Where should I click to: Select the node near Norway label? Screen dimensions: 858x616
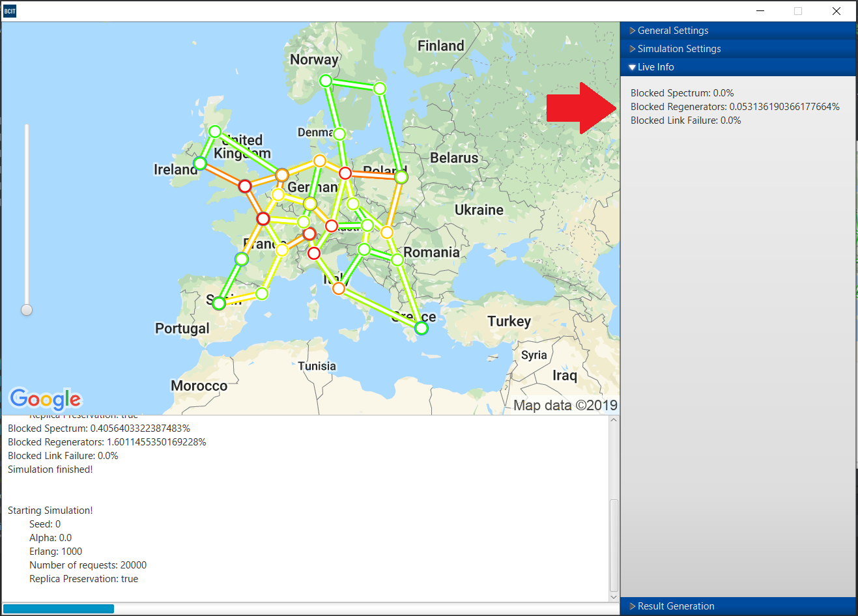pyautogui.click(x=326, y=81)
